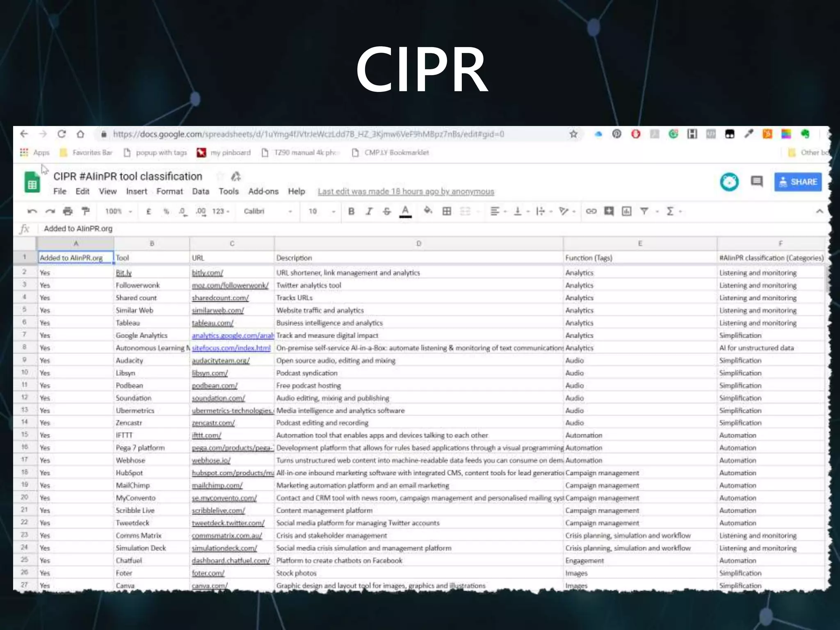The width and height of the screenshot is (840, 630).
Task: Open the Data menu
Action: (x=201, y=192)
